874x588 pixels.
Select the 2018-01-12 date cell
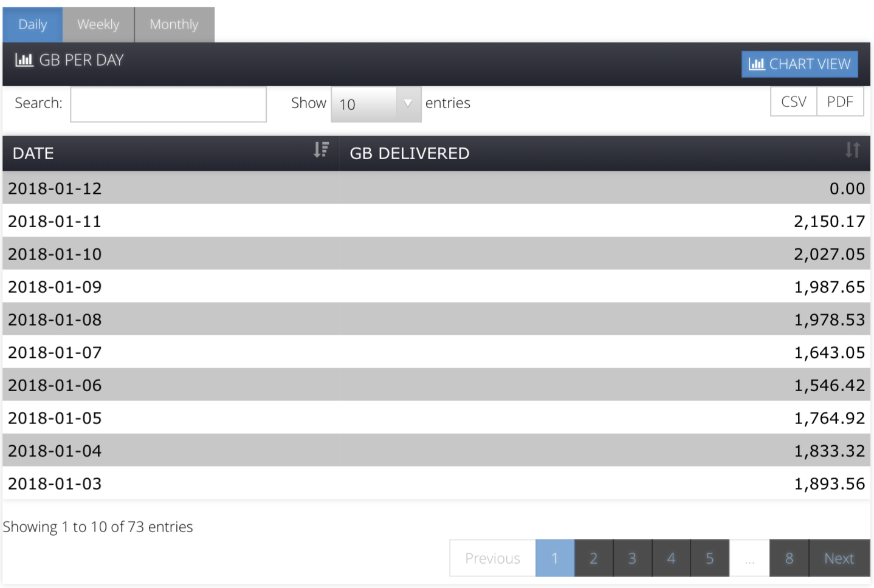click(x=170, y=188)
